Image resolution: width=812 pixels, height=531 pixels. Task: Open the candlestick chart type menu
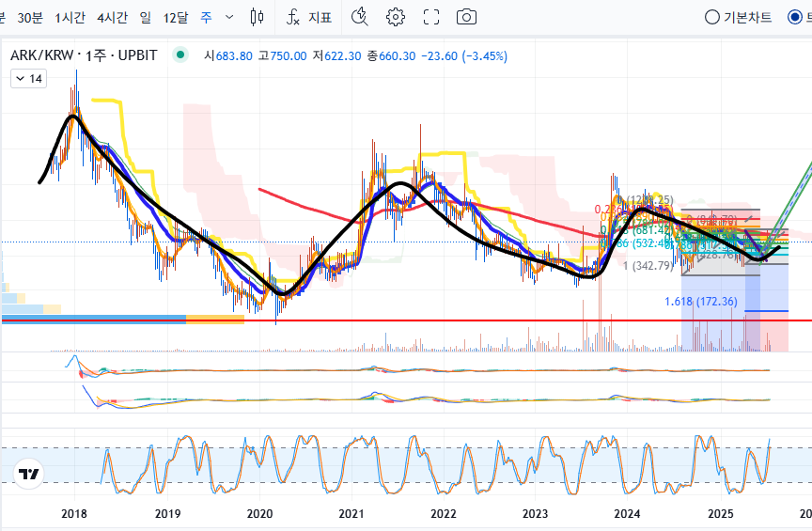point(257,17)
